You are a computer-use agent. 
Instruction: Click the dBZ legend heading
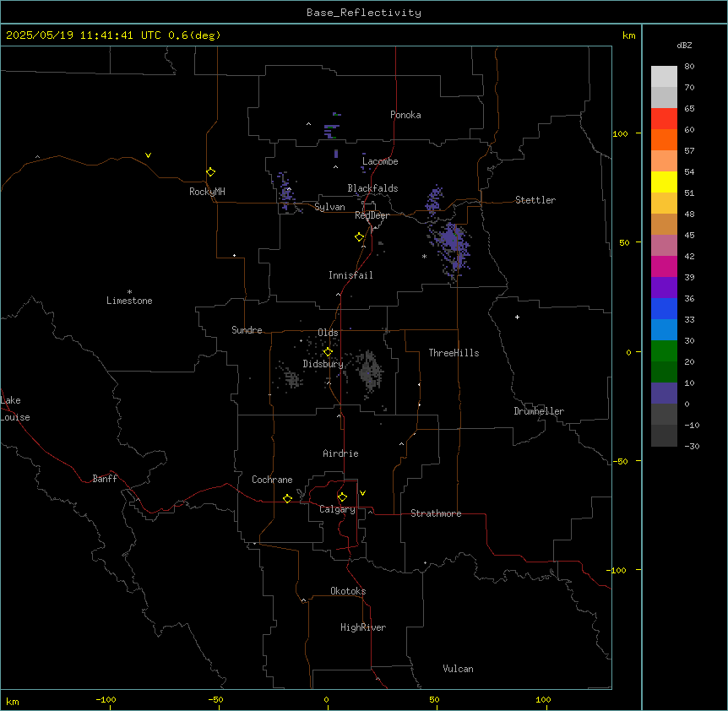click(x=684, y=45)
